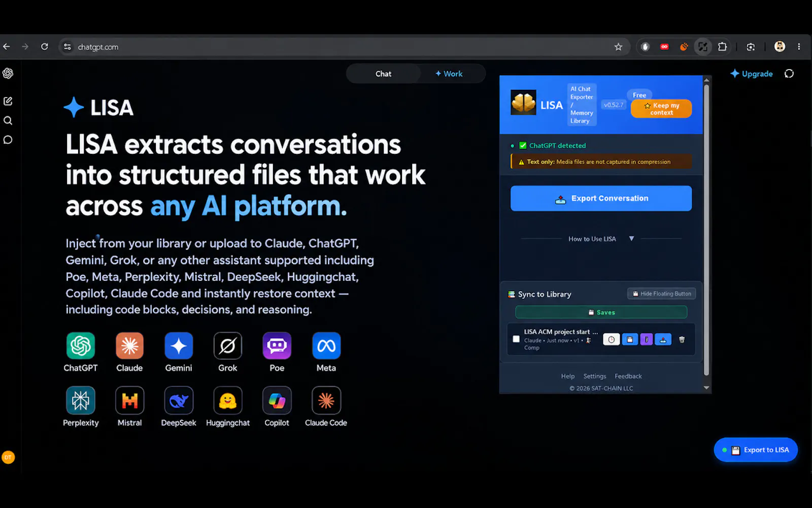This screenshot has width=812, height=508.
Task: Tick the checkbox for LISA ACM project start
Action: click(516, 339)
